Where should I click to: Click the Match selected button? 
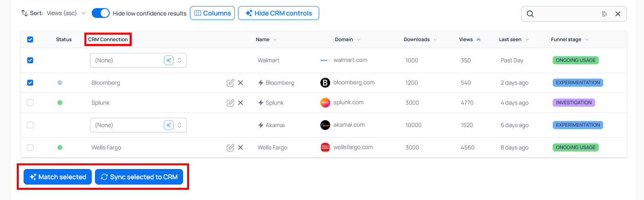tap(57, 177)
